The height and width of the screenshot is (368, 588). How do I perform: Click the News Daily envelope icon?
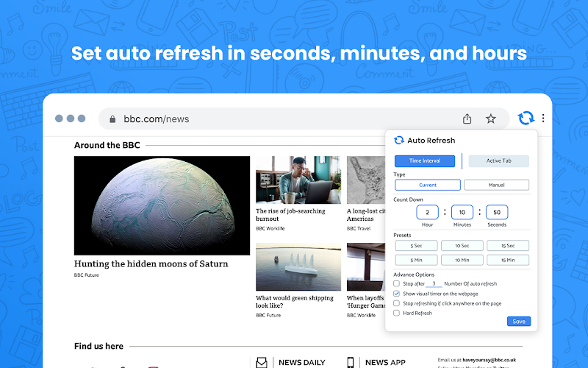point(262,362)
